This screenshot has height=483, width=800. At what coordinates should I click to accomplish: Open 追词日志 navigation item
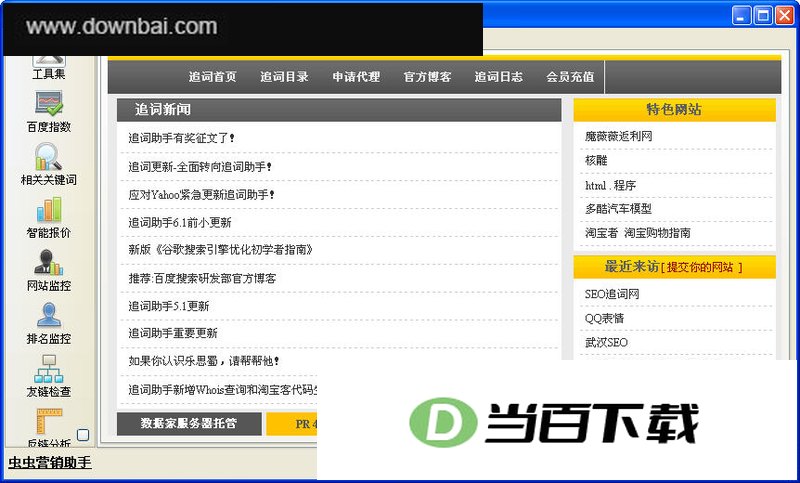coord(498,77)
